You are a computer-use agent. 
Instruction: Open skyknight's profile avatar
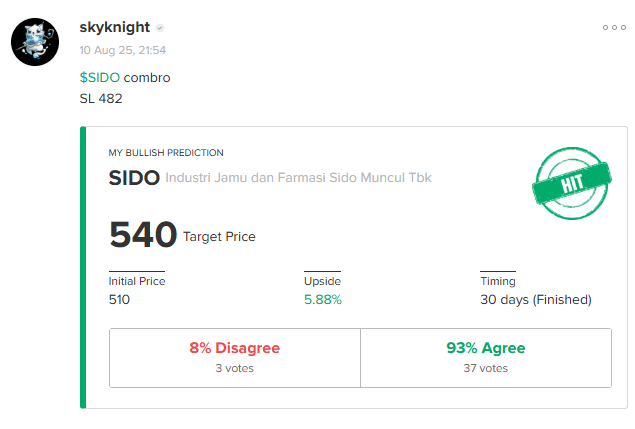coord(35,42)
